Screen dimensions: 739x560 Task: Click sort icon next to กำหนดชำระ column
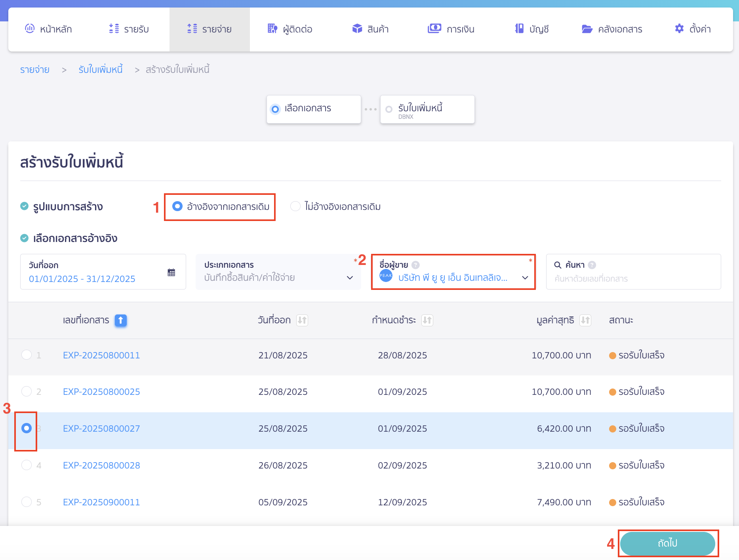point(427,320)
